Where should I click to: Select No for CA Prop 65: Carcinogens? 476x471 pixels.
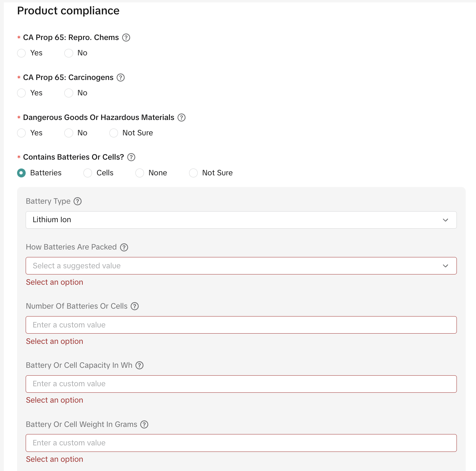point(69,93)
